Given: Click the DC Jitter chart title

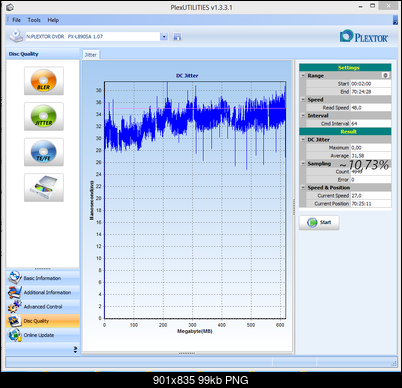Looking at the screenshot, I should point(187,76).
